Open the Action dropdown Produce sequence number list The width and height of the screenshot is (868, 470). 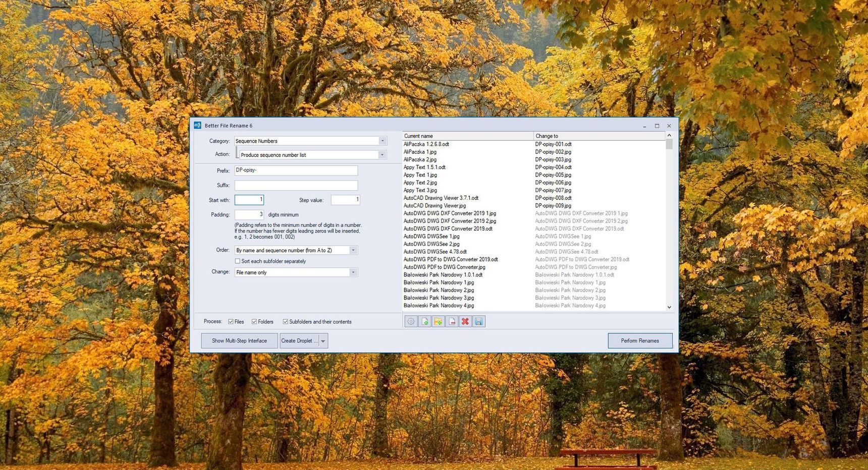(x=313, y=155)
